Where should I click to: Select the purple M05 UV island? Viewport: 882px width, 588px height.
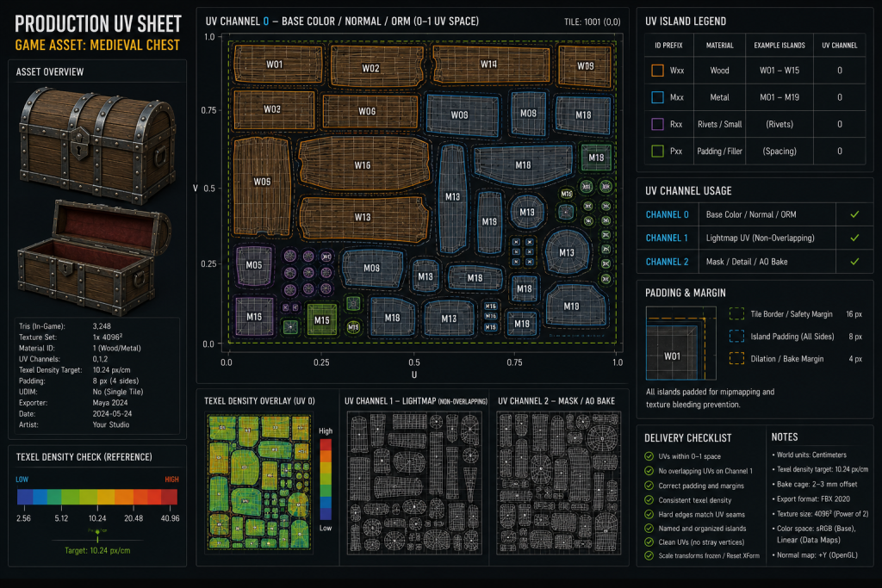[254, 265]
